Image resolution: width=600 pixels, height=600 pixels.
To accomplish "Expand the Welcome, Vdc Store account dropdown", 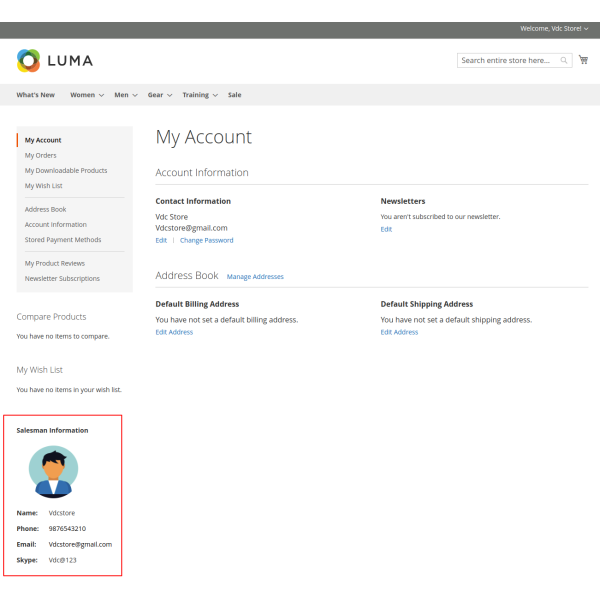I will (x=554, y=29).
